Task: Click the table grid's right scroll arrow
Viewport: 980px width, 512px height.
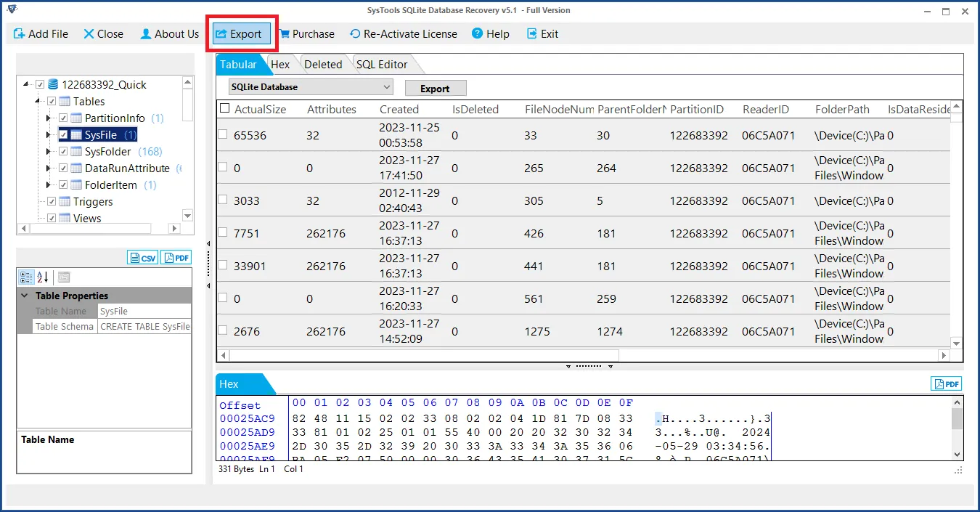Action: pos(944,356)
